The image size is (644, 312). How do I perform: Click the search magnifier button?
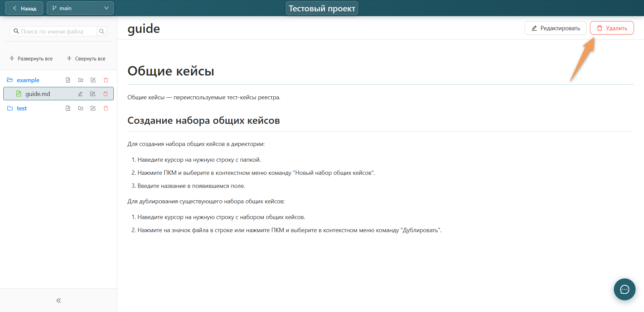102,31
